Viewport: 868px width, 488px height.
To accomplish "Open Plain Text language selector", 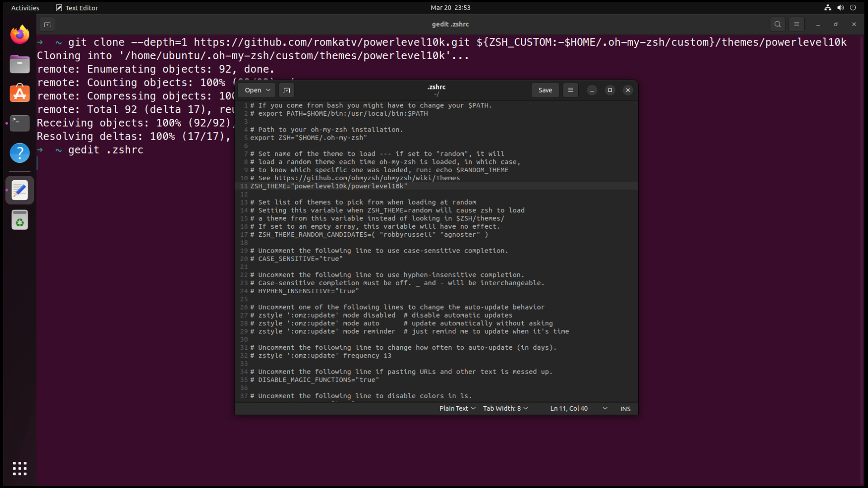I will coord(458,408).
